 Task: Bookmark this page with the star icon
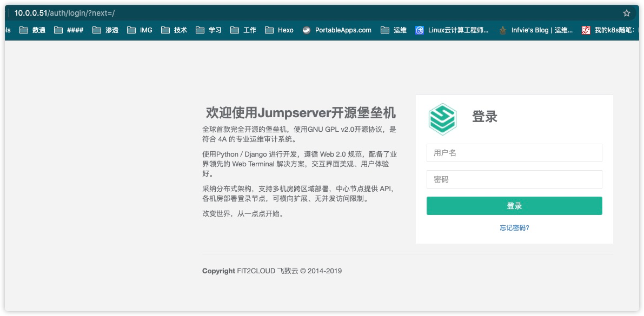[626, 13]
